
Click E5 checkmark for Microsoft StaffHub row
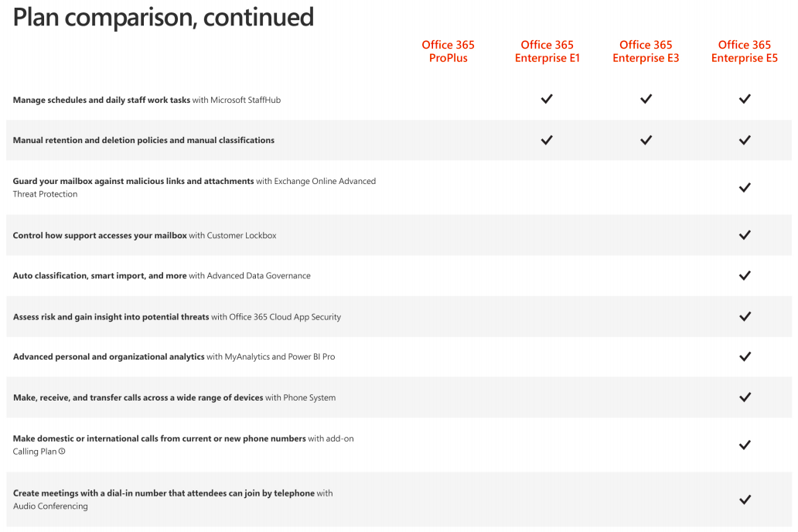745,99
